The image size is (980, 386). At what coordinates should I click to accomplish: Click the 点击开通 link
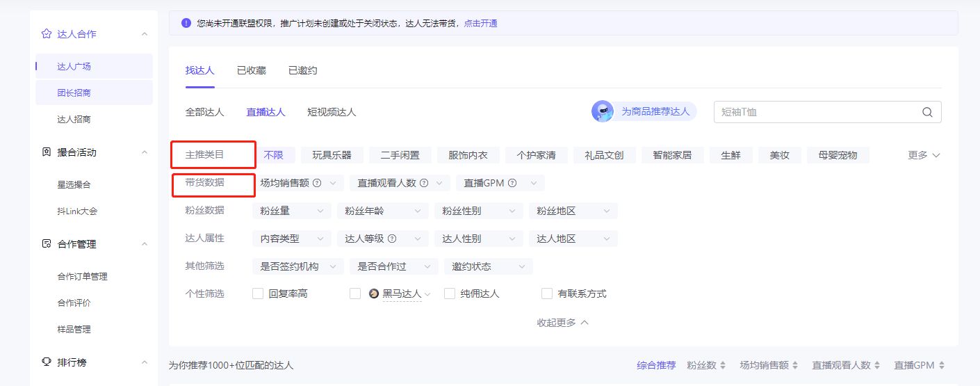[x=480, y=23]
